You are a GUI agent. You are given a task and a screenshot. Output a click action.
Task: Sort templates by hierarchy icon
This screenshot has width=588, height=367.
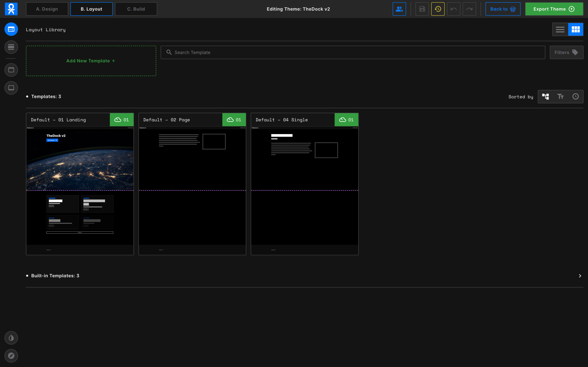[545, 97]
